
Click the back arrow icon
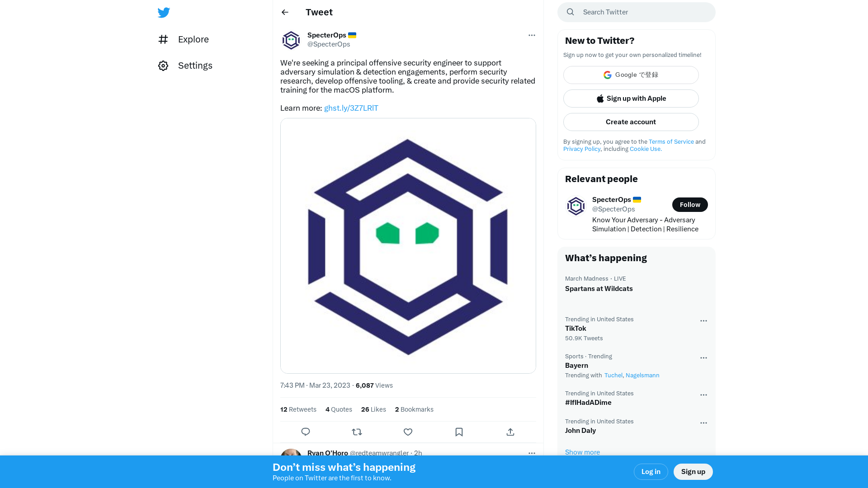pyautogui.click(x=284, y=12)
